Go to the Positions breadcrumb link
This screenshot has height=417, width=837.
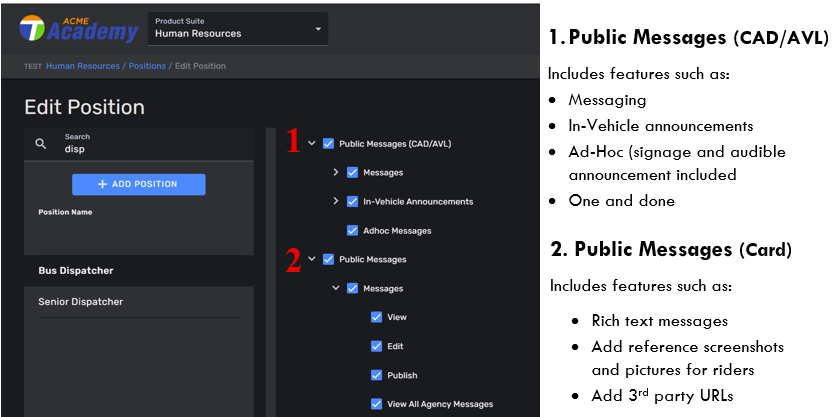pyautogui.click(x=148, y=66)
